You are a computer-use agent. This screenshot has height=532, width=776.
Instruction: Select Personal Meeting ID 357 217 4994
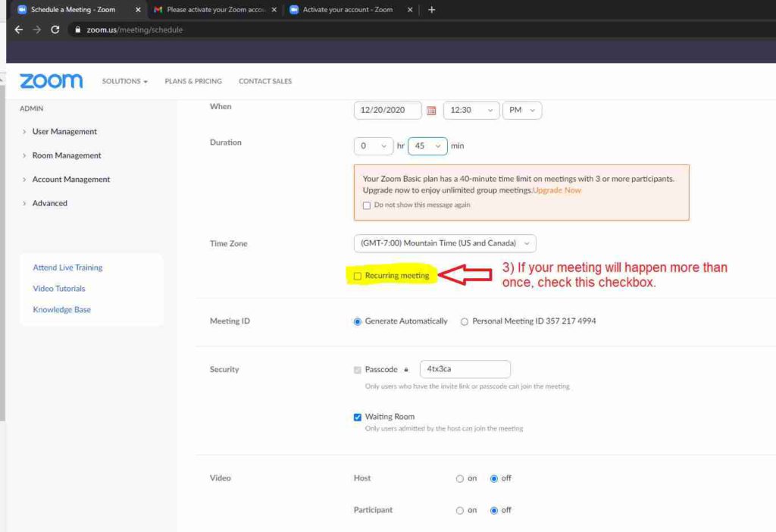click(465, 321)
